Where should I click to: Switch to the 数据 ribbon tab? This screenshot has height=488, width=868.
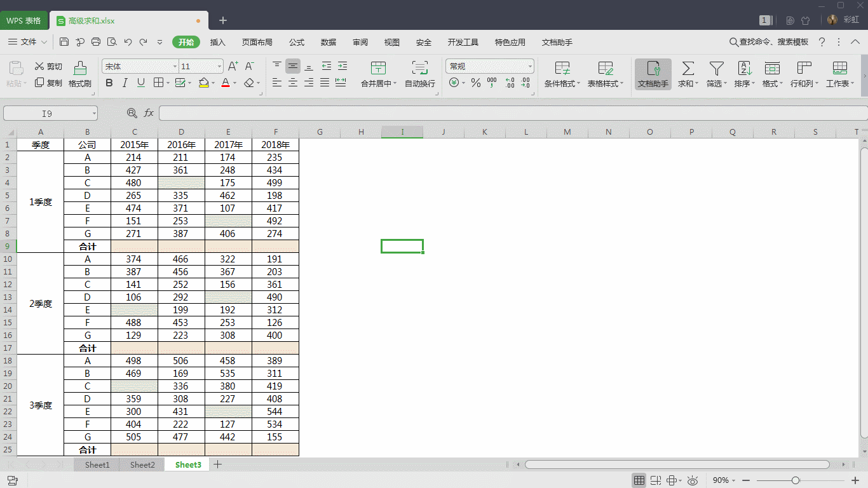(329, 42)
